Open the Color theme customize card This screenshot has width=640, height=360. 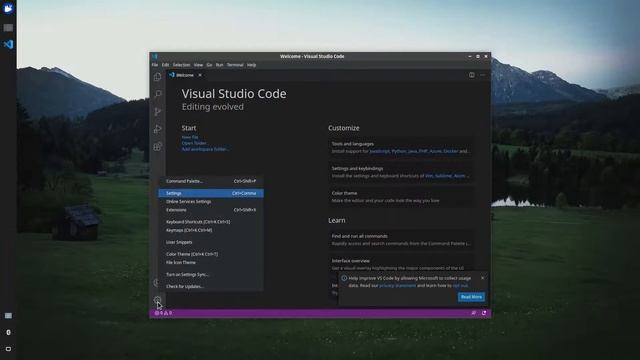coord(402,197)
